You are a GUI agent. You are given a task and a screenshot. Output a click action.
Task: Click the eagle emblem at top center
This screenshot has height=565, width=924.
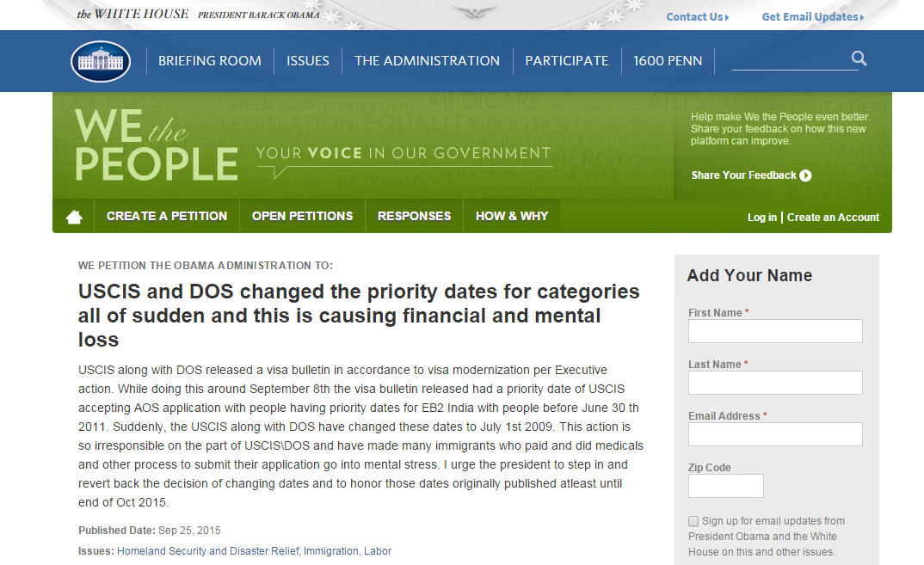point(474,12)
